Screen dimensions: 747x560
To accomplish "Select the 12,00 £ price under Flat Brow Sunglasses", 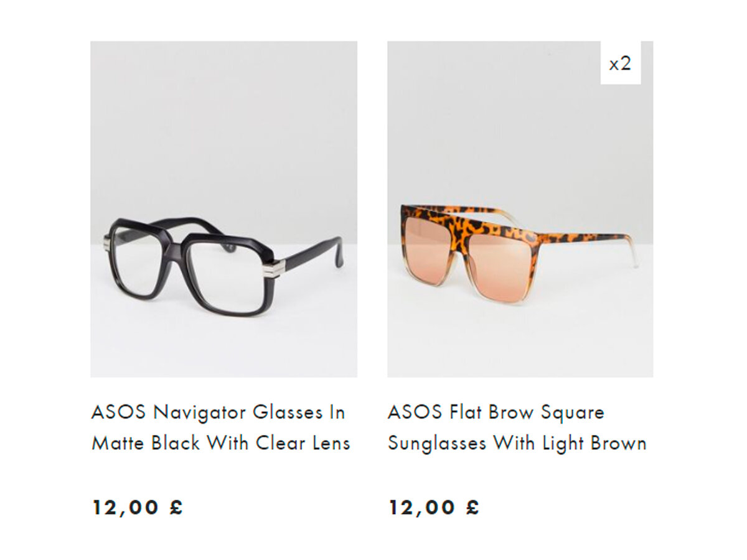I will coord(435,507).
